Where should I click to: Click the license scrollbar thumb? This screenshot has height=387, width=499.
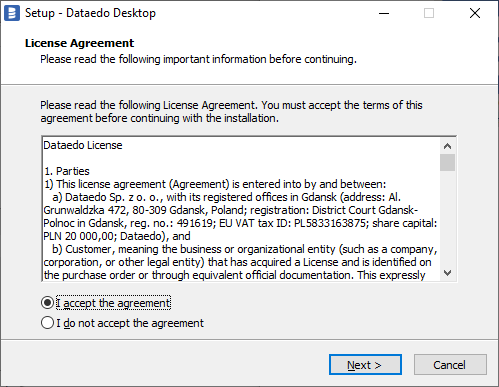447,162
